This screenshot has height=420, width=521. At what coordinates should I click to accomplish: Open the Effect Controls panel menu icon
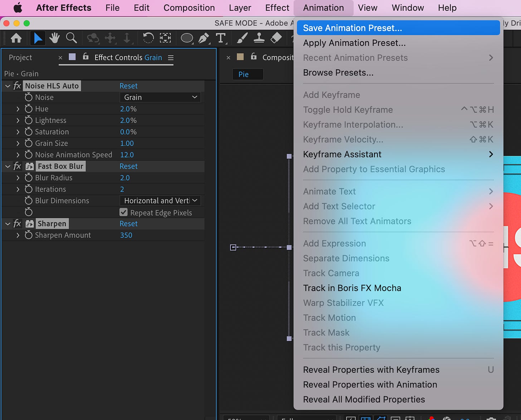click(x=171, y=58)
